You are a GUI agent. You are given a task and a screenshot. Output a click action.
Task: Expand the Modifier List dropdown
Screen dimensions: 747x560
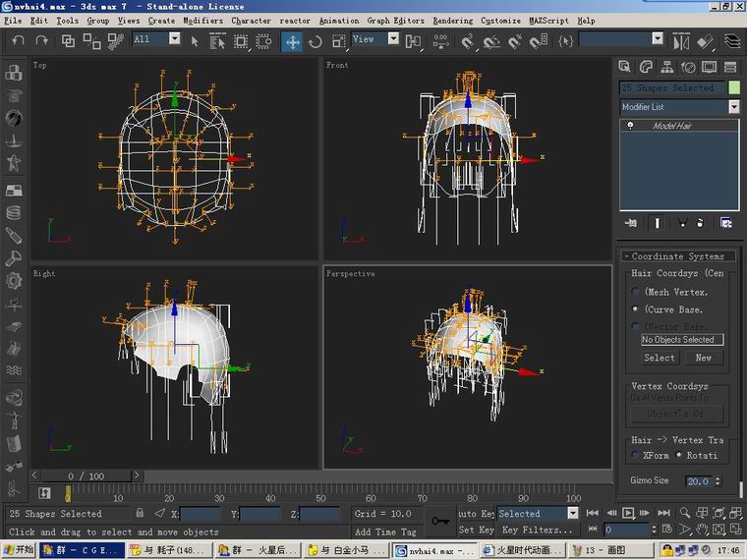point(734,107)
